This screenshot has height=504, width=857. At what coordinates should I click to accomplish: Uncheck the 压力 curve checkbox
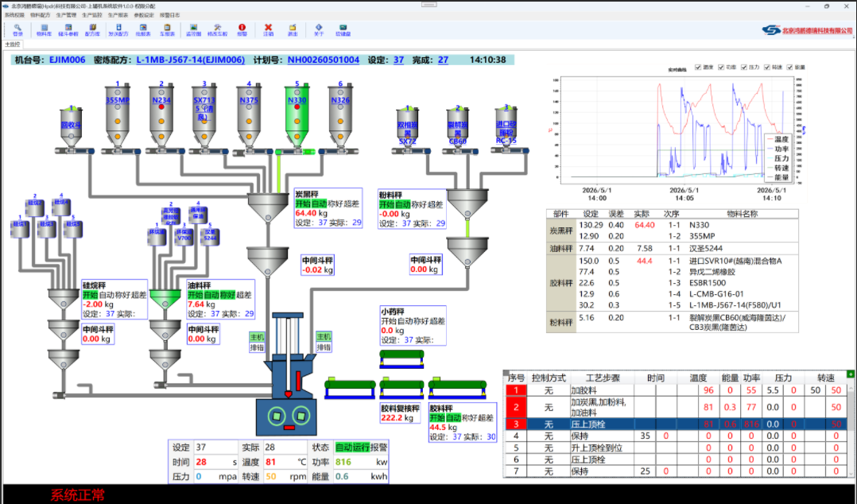(x=744, y=68)
